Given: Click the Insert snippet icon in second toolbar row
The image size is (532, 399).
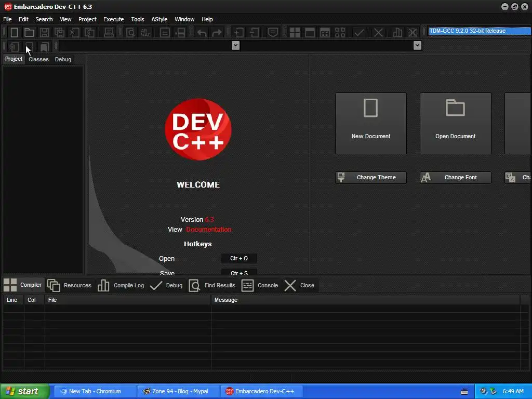Looking at the screenshot, I should click(14, 46).
